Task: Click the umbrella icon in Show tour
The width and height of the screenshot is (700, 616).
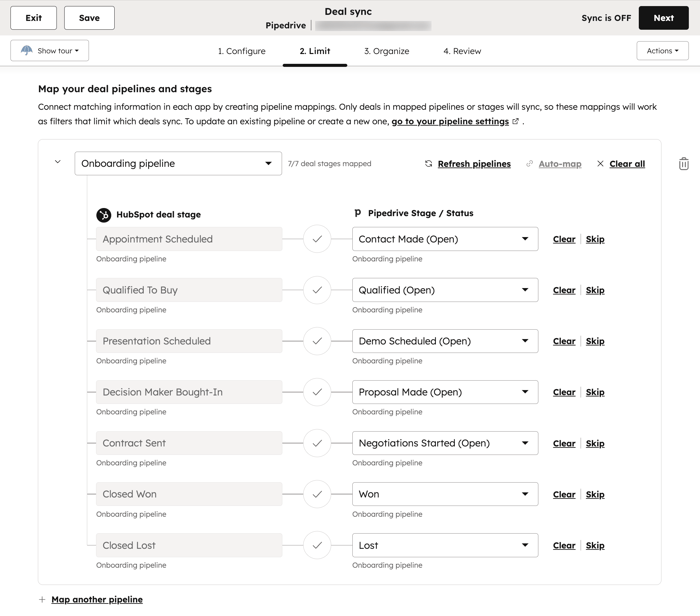Action: pyautogui.click(x=27, y=50)
